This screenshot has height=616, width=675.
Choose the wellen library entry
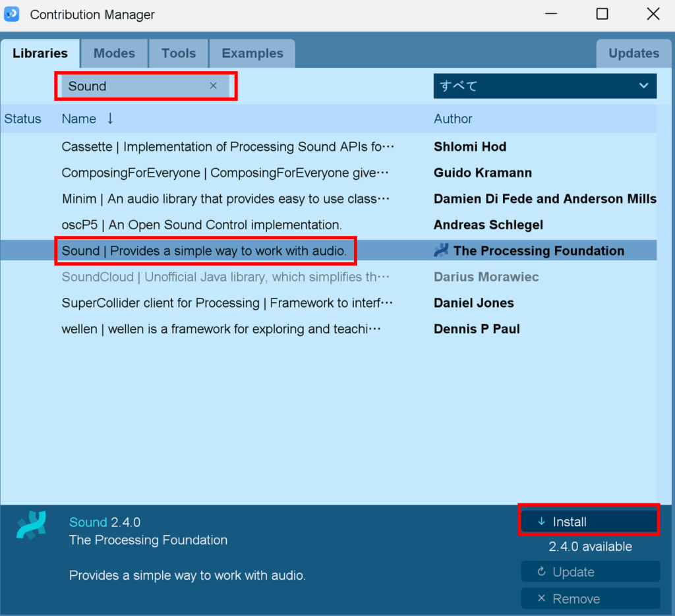(x=221, y=329)
